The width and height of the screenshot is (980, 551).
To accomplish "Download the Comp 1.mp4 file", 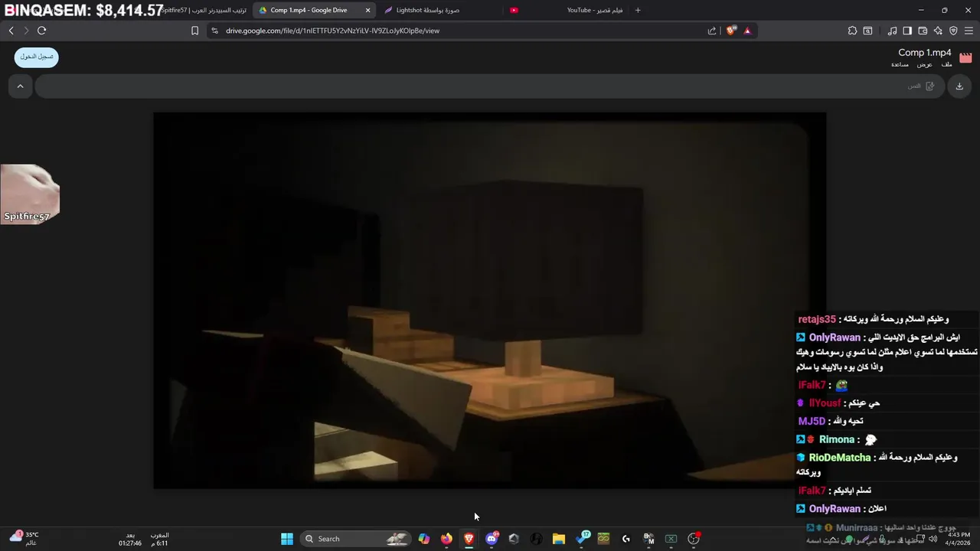I will pos(959,86).
